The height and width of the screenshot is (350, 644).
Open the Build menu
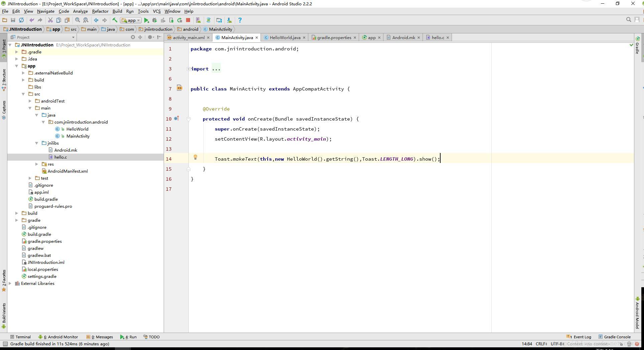[117, 11]
